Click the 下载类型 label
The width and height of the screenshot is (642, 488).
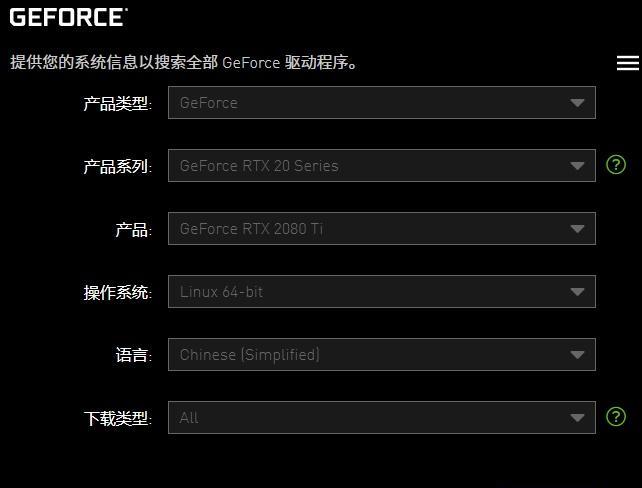(x=118, y=418)
